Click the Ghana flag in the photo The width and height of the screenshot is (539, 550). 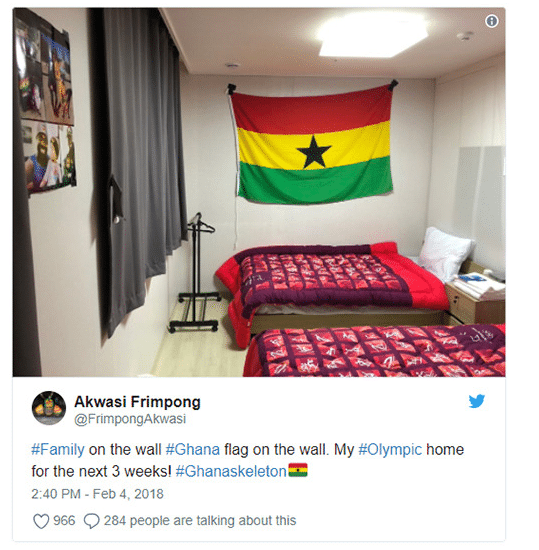point(313,145)
